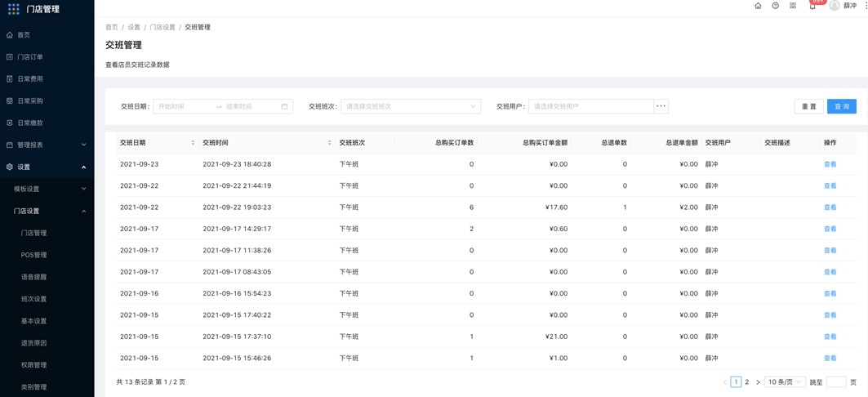Click the ¥17.60 amount cell
This screenshot has width=868, height=397.
tap(556, 207)
